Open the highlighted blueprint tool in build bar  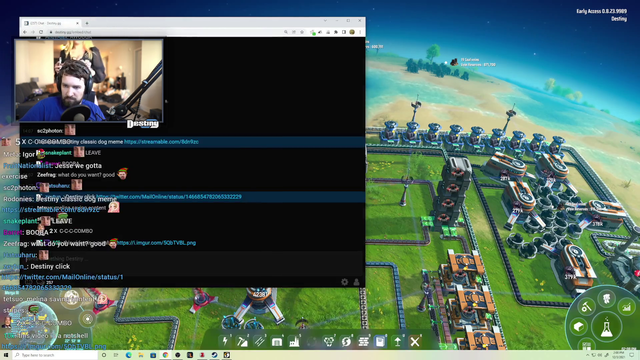pyautogui.click(x=380, y=341)
